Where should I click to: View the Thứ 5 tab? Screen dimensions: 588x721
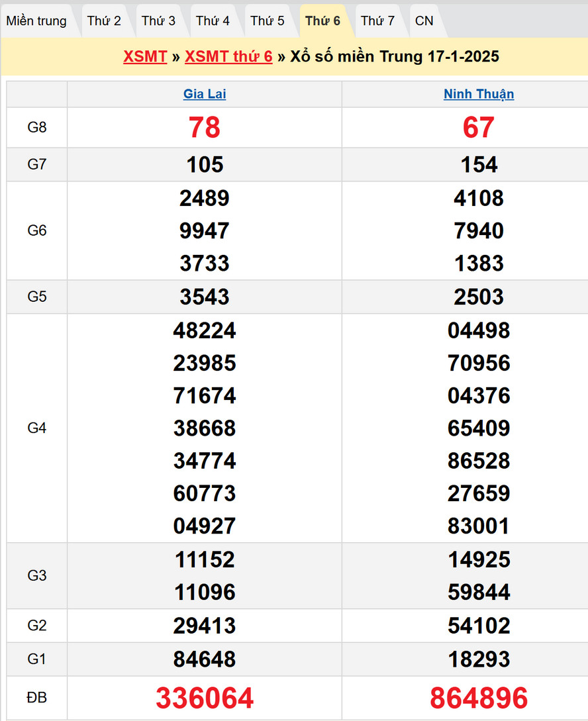[267, 21]
